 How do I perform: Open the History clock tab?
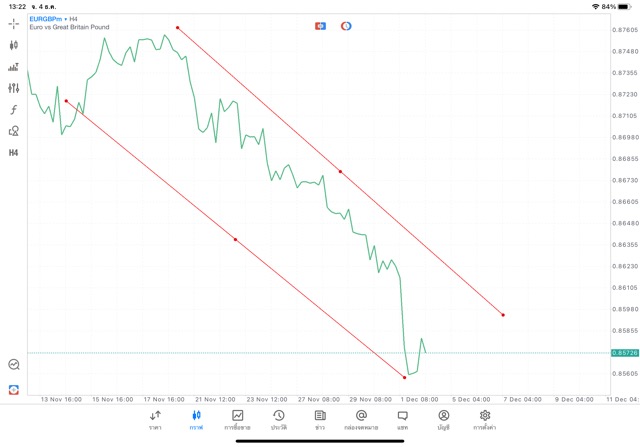click(279, 420)
